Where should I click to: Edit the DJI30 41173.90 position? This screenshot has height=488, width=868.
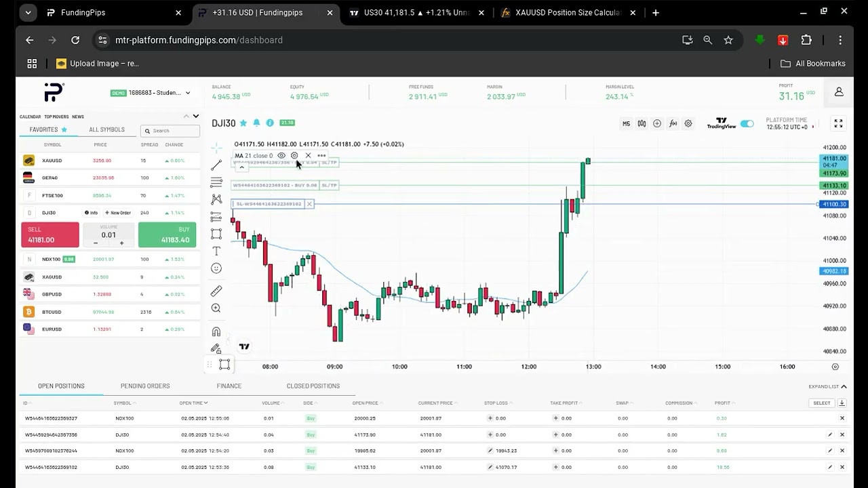(830, 434)
